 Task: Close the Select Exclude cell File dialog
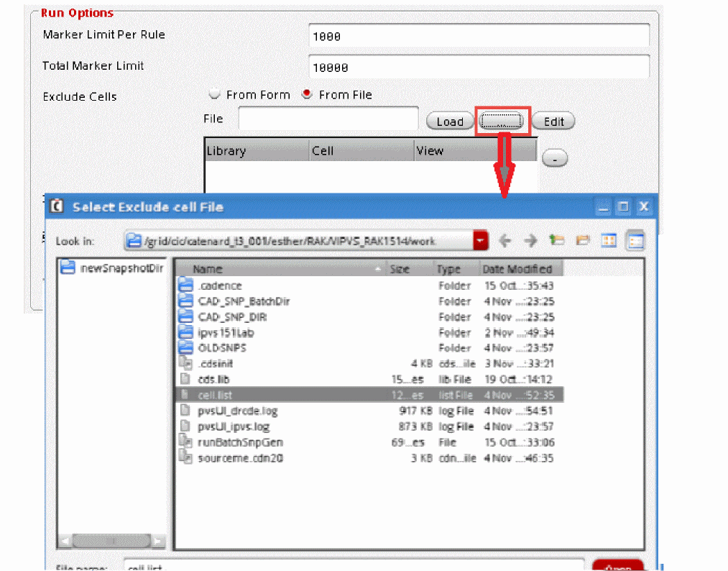643,206
